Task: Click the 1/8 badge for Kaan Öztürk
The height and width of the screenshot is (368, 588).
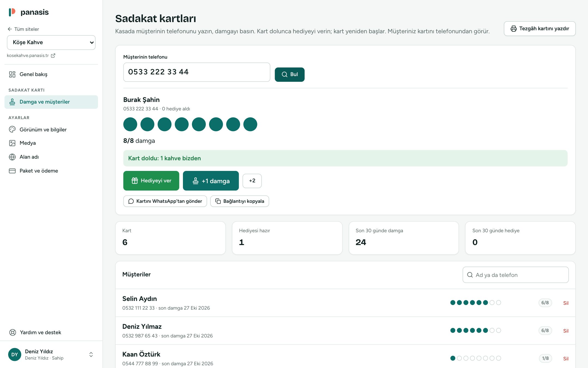Action: coord(545,358)
